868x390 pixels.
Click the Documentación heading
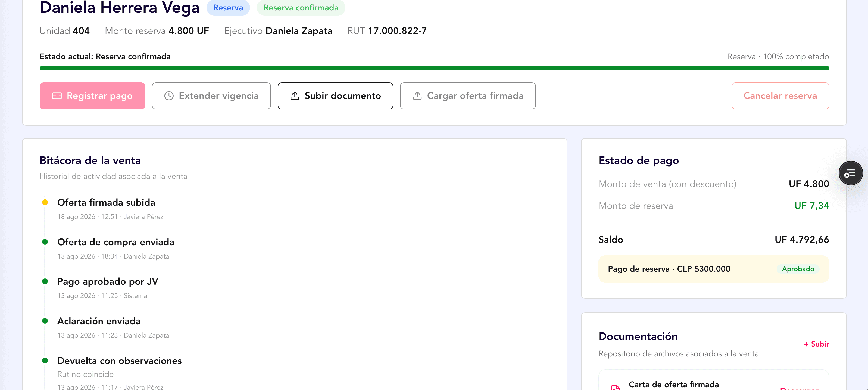[x=638, y=336]
